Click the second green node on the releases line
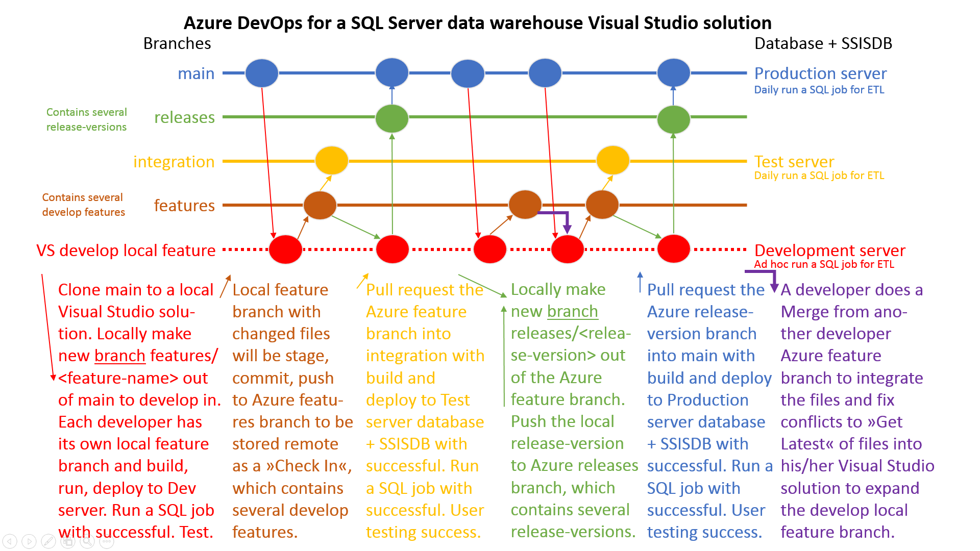This screenshot has width=980, height=551. [x=674, y=119]
